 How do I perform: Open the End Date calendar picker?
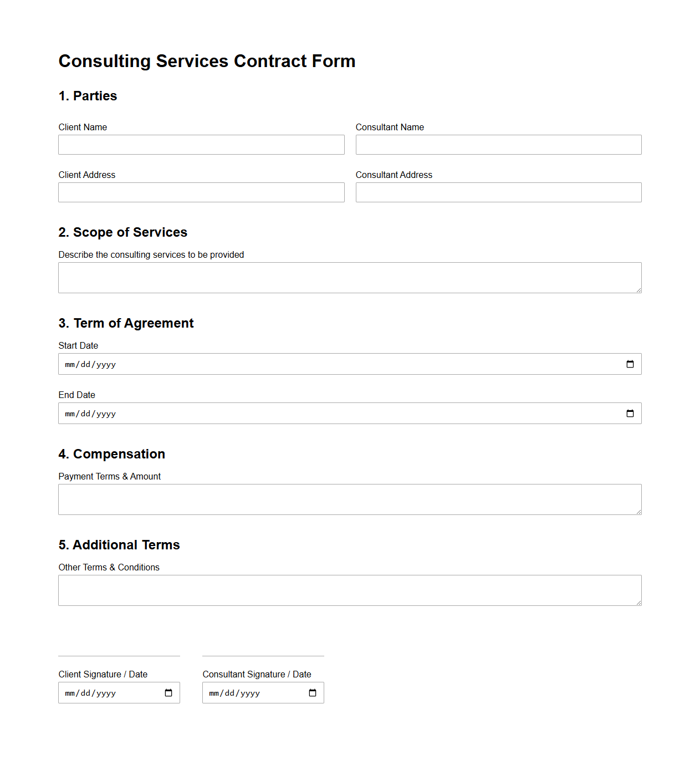click(630, 413)
